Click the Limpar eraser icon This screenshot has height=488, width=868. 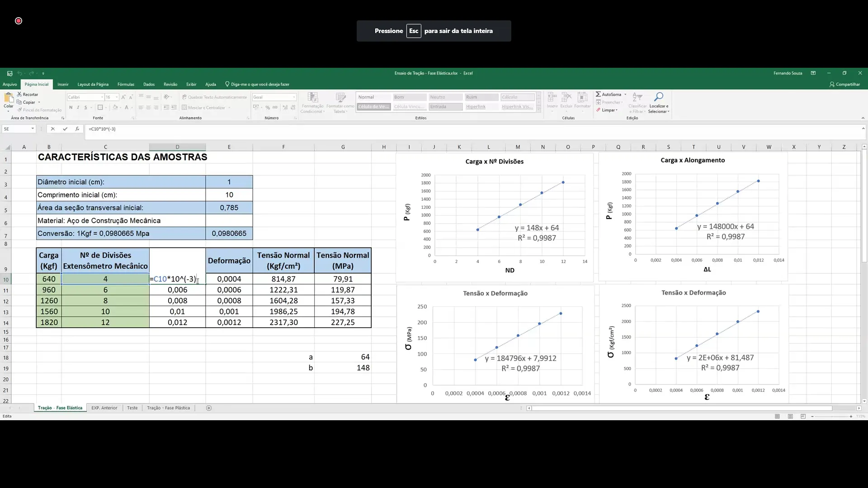pos(598,110)
